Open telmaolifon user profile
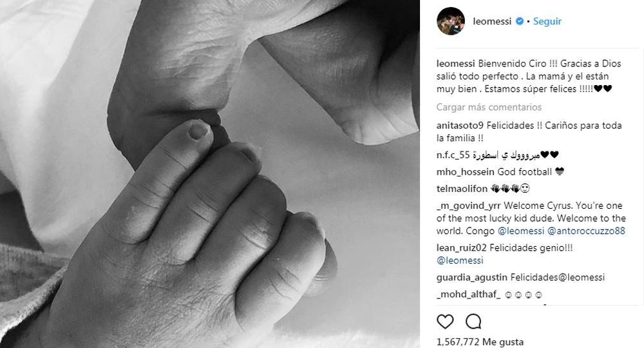Viewport: 644px width, 348px height. [x=462, y=189]
